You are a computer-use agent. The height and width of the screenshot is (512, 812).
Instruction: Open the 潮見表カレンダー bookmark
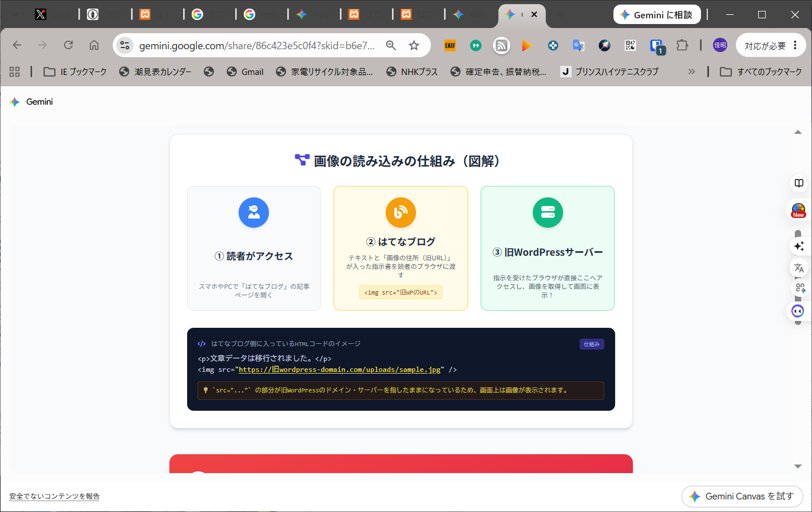click(155, 72)
